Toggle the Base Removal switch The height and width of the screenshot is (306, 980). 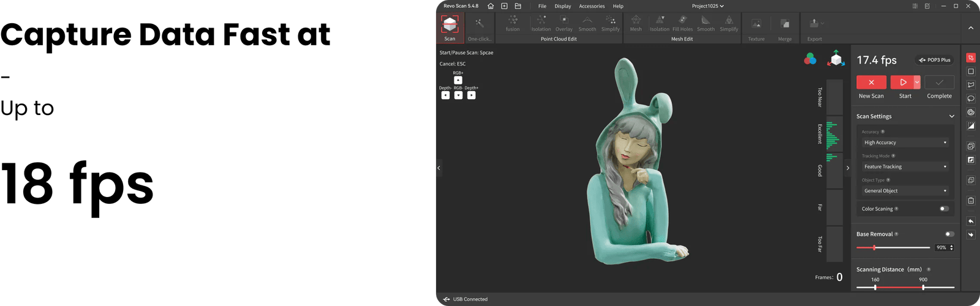pos(949,234)
